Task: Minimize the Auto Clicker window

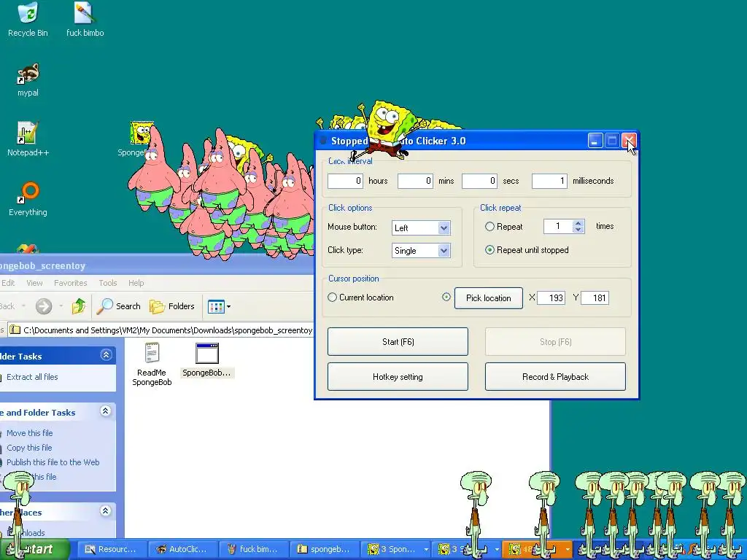Action: click(595, 141)
